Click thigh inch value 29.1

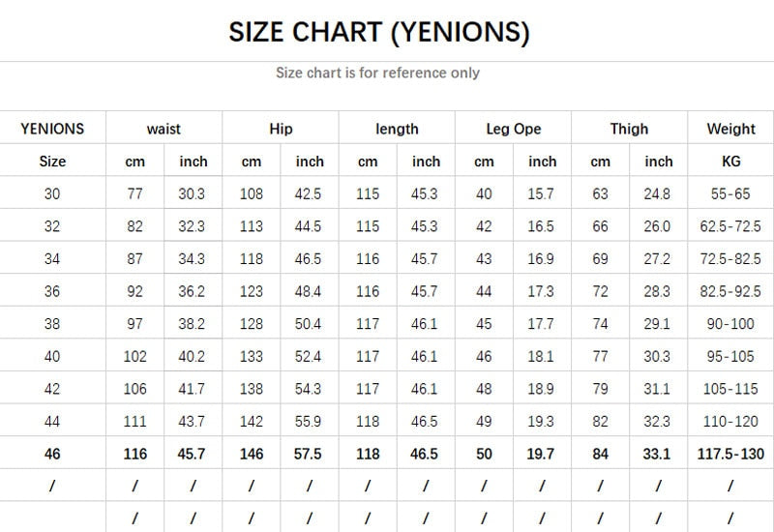(x=657, y=324)
